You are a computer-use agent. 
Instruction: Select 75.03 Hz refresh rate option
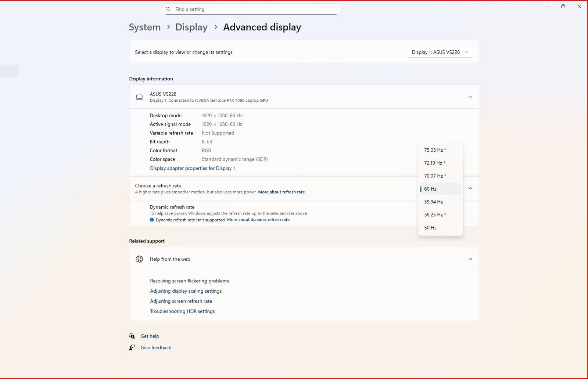click(435, 150)
